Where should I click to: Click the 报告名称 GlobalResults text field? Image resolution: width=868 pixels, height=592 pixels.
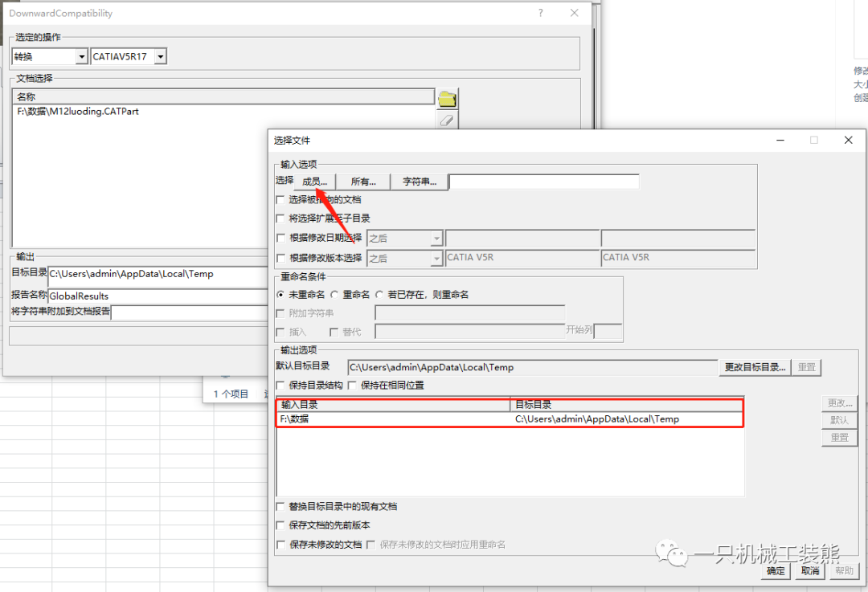click(157, 296)
